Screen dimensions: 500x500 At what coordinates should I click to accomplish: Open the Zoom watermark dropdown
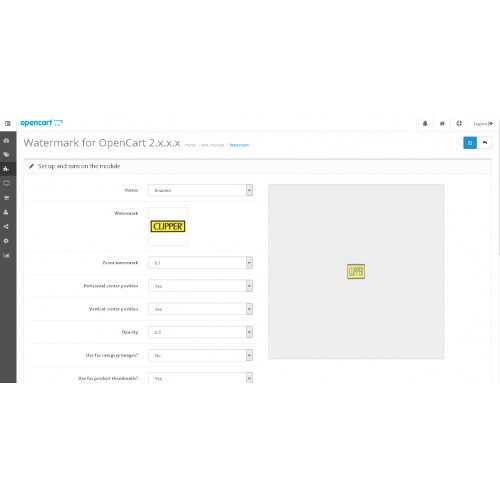tap(200, 263)
